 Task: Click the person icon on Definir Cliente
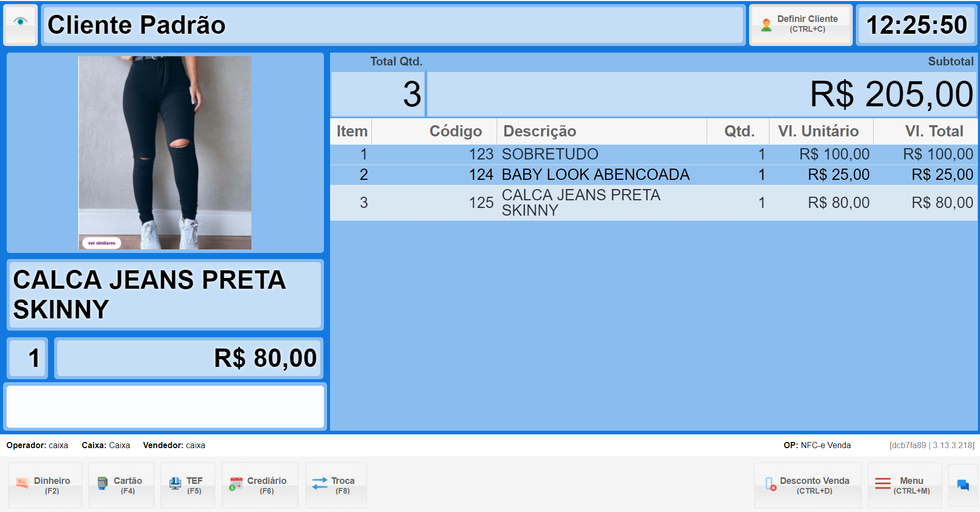tap(766, 25)
